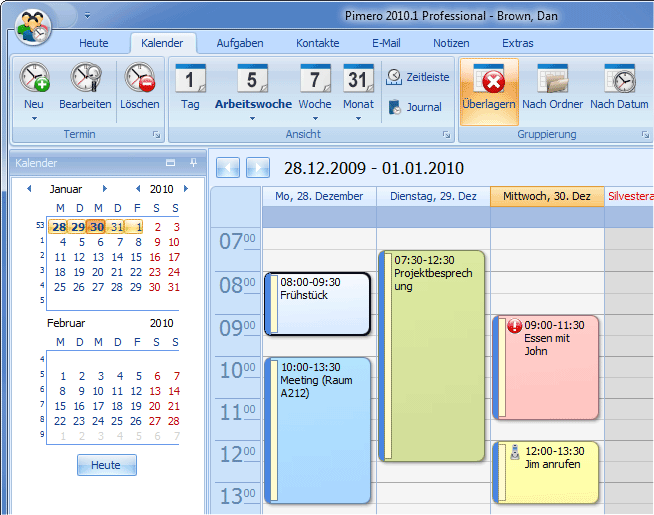Select Dienstag, 29. Dez column header
Image resolution: width=654 pixels, height=515 pixels.
tap(433, 196)
